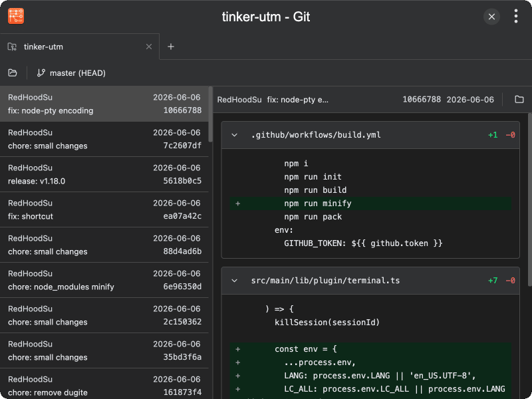Open repository folder icon beside the branch name
Screen dimensions: 532x399
[x=13, y=72]
